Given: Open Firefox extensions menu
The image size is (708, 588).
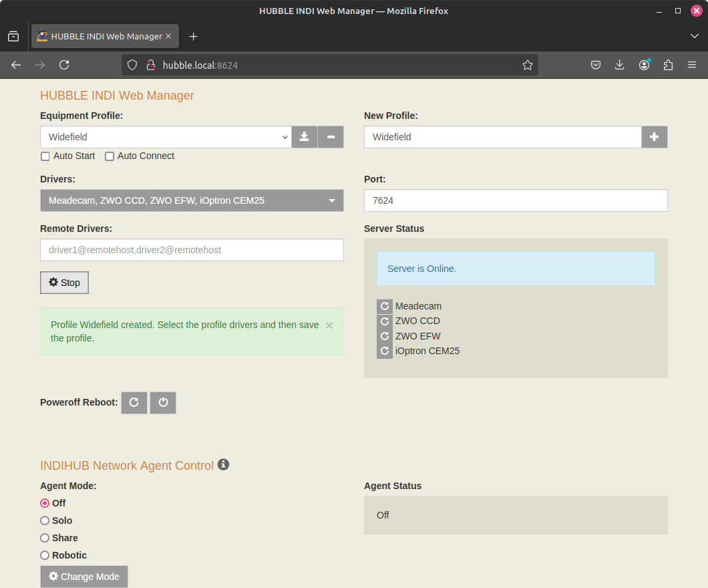Looking at the screenshot, I should [x=669, y=65].
